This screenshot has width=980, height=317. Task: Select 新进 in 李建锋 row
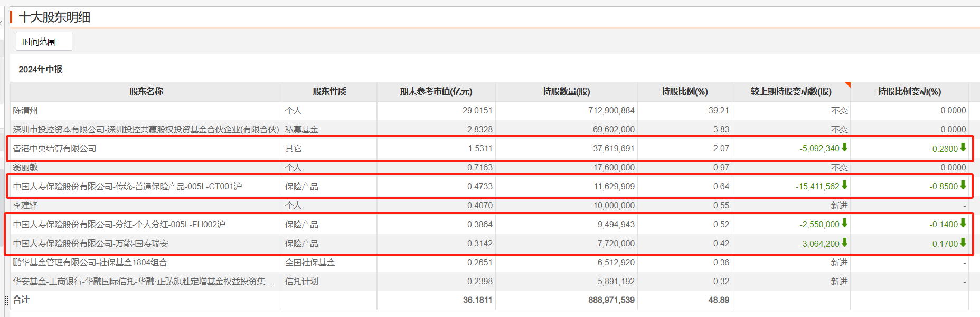[x=840, y=206]
